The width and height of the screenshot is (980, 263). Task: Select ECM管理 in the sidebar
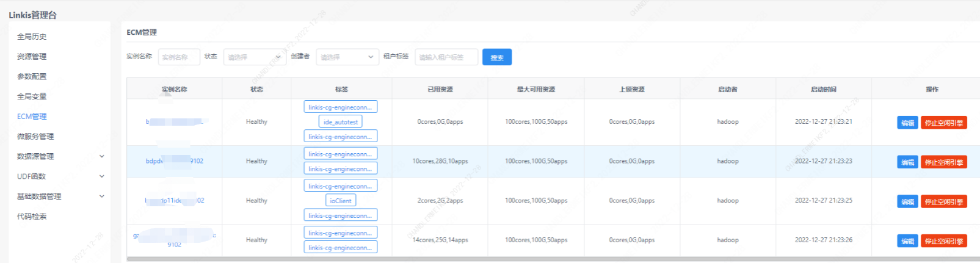(32, 117)
